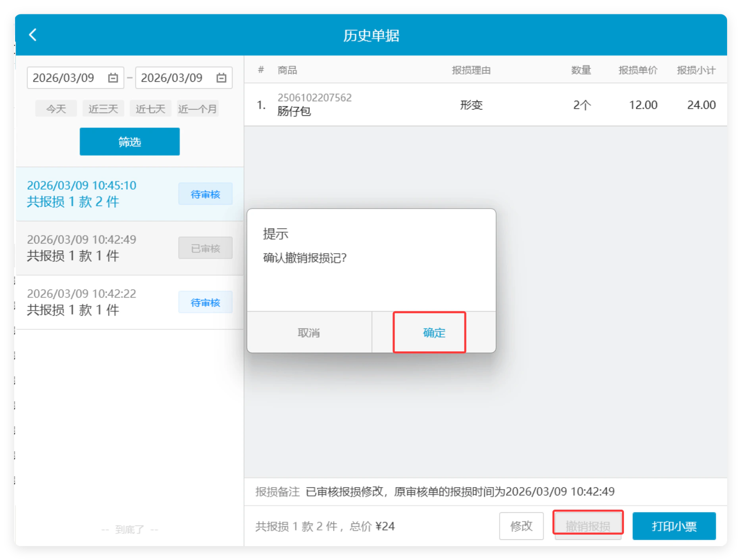Select the 今天 quick range
741x560 pixels.
(56, 109)
